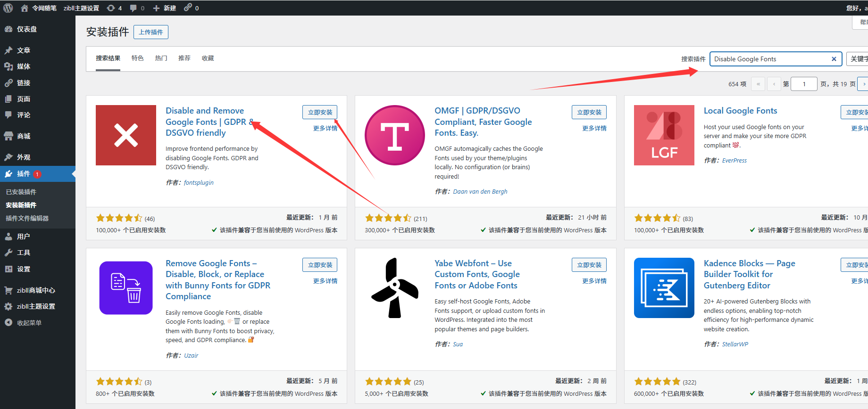Open the link icon showing 0
The width and height of the screenshot is (868, 409).
[188, 8]
